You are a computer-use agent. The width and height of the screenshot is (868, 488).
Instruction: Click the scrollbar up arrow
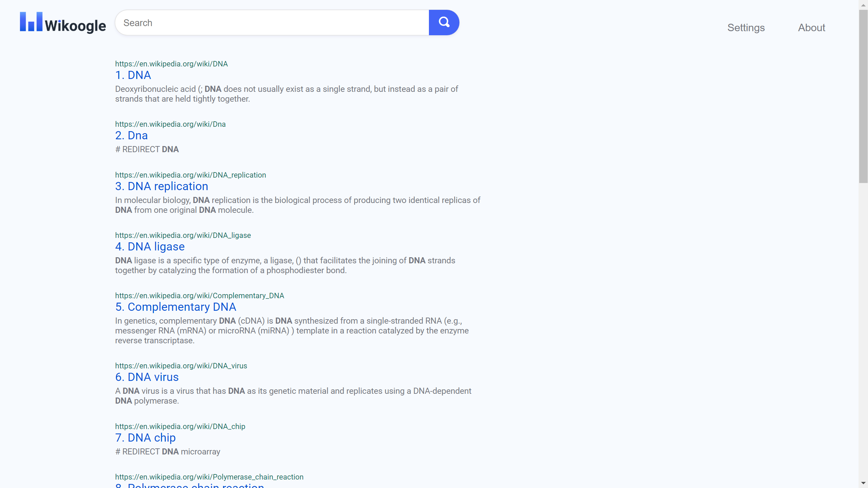[863, 5]
